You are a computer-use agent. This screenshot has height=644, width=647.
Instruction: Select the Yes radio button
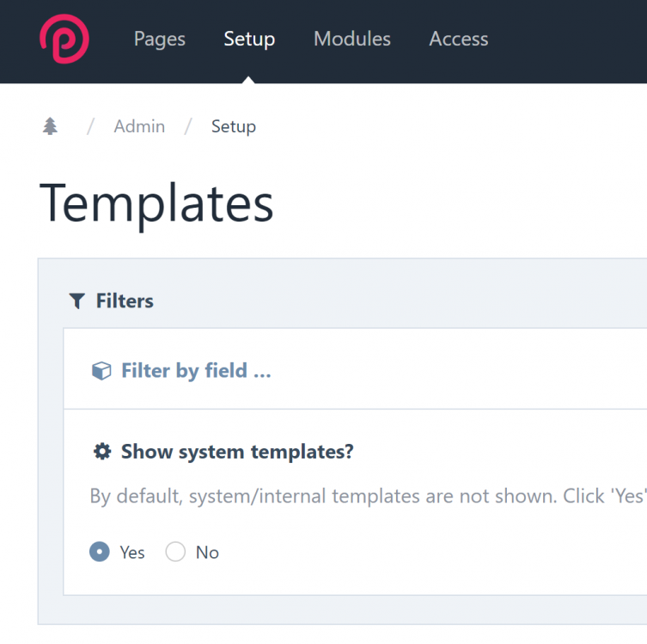100,552
